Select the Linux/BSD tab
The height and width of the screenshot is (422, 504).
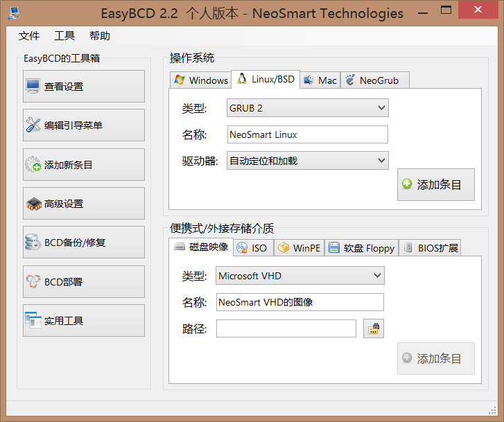(266, 79)
